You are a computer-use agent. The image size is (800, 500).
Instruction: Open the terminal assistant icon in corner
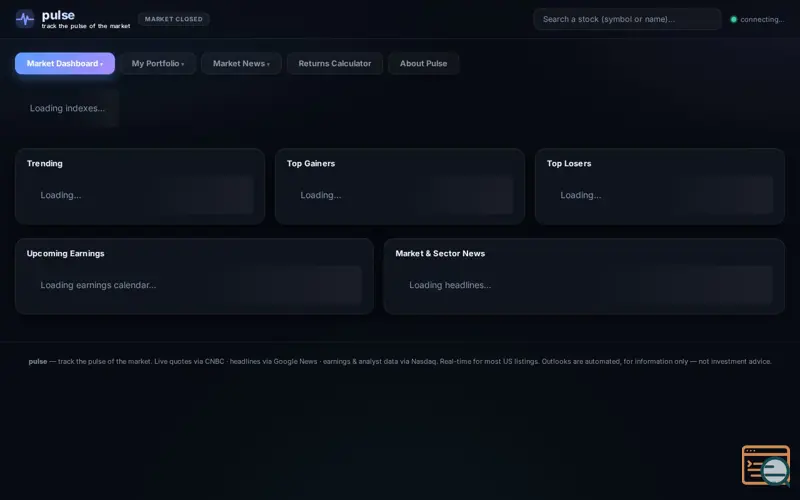click(x=765, y=465)
